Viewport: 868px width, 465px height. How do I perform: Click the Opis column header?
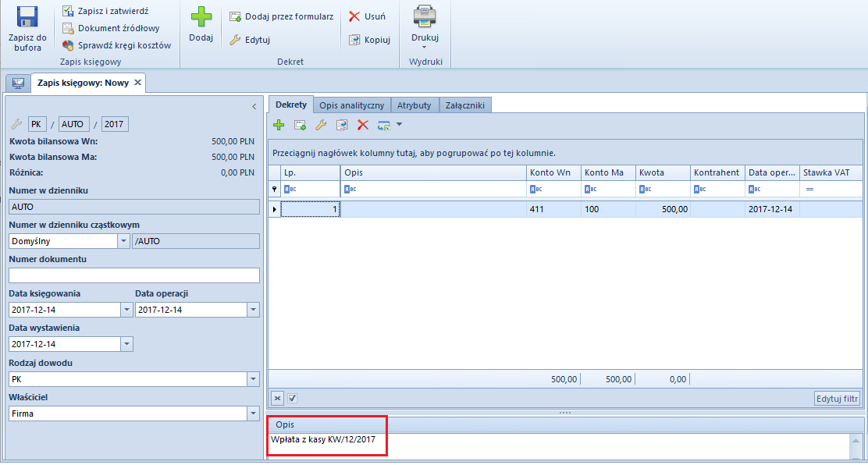pos(433,172)
